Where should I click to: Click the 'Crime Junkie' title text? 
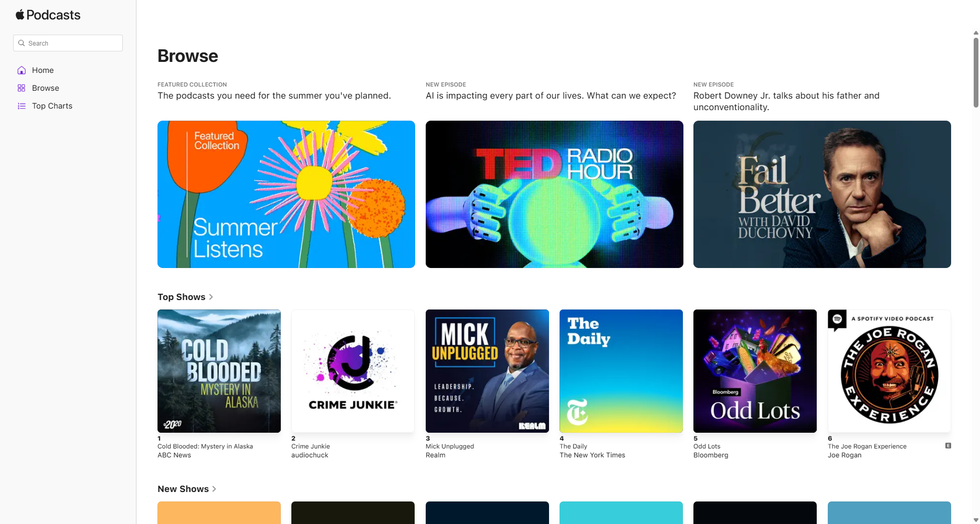(311, 446)
